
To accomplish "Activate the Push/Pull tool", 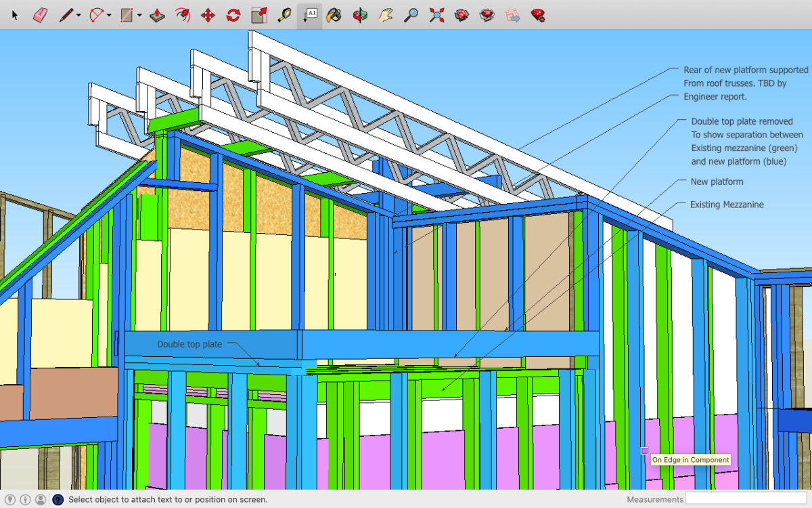I will point(157,15).
